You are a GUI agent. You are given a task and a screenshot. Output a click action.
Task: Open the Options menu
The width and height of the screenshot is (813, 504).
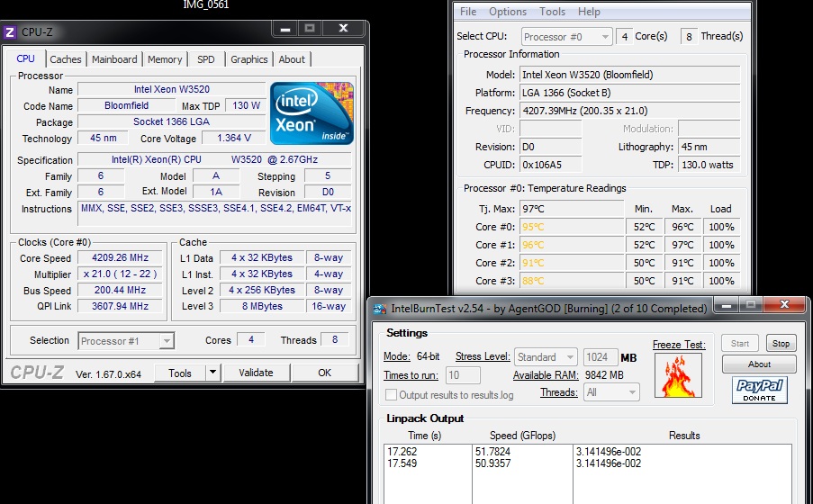click(508, 12)
